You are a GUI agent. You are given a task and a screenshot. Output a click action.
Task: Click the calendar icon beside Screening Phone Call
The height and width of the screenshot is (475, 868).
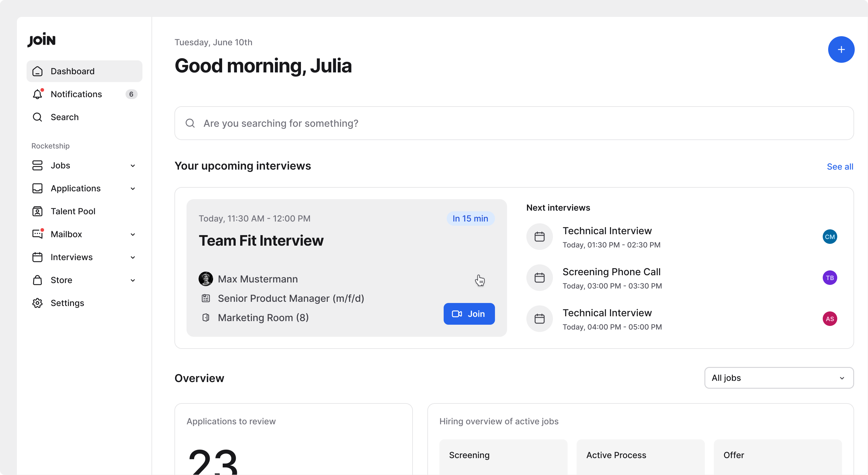click(x=539, y=278)
